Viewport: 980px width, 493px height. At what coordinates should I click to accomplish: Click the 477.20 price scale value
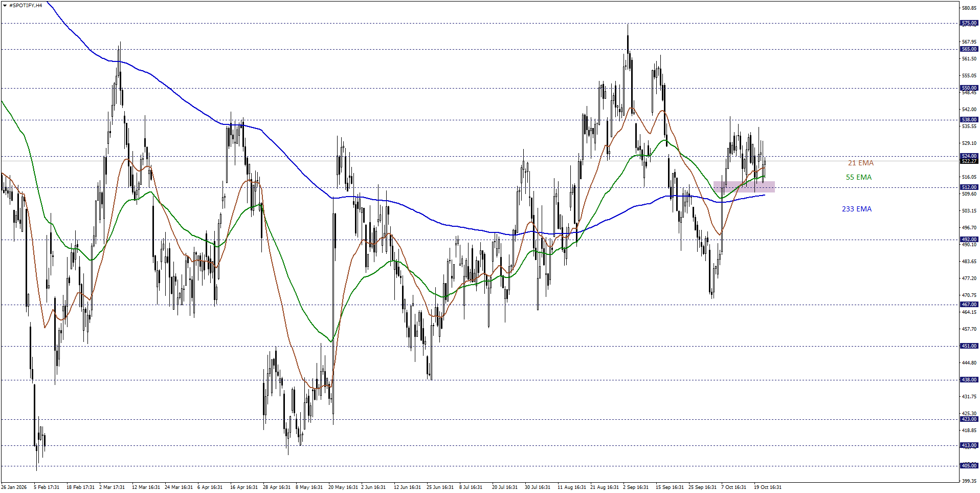970,278
